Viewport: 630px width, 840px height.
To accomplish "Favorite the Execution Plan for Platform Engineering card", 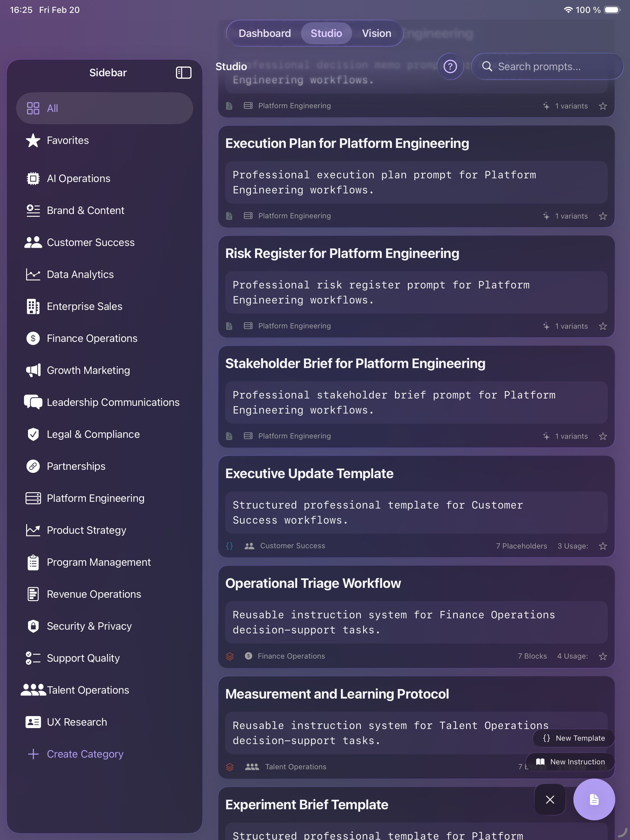I will (603, 216).
